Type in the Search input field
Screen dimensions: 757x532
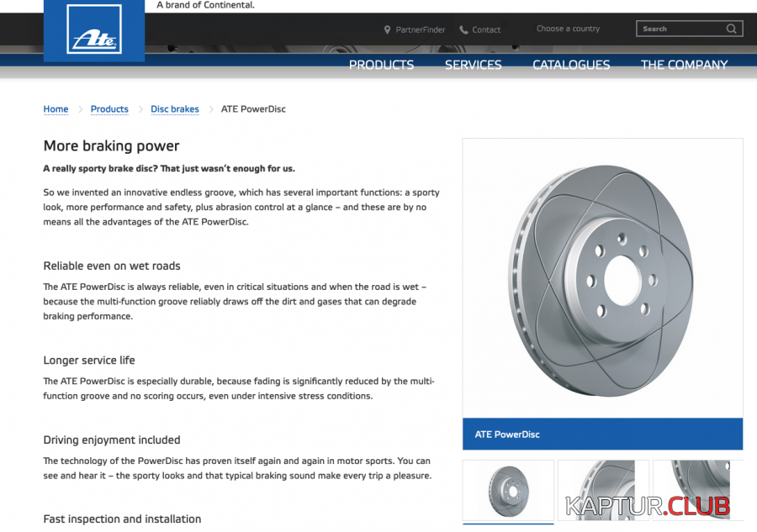(680, 29)
